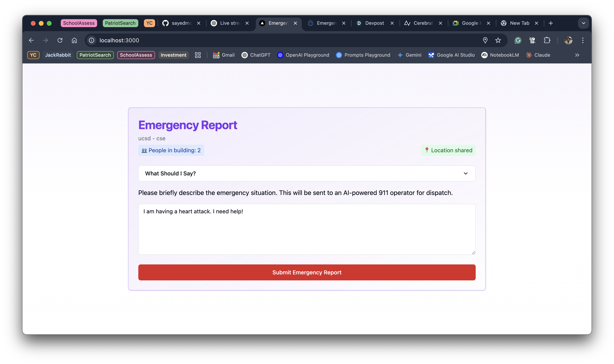
Task: Show hidden bookmarks via double chevron
Action: click(x=577, y=55)
